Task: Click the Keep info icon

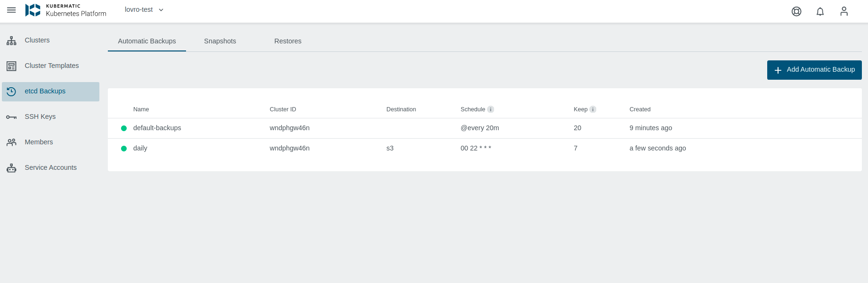Action: click(593, 109)
